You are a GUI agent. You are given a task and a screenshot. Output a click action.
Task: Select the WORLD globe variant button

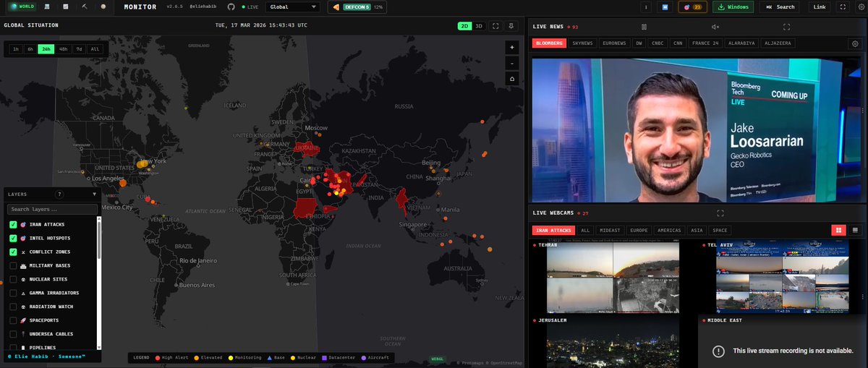21,7
